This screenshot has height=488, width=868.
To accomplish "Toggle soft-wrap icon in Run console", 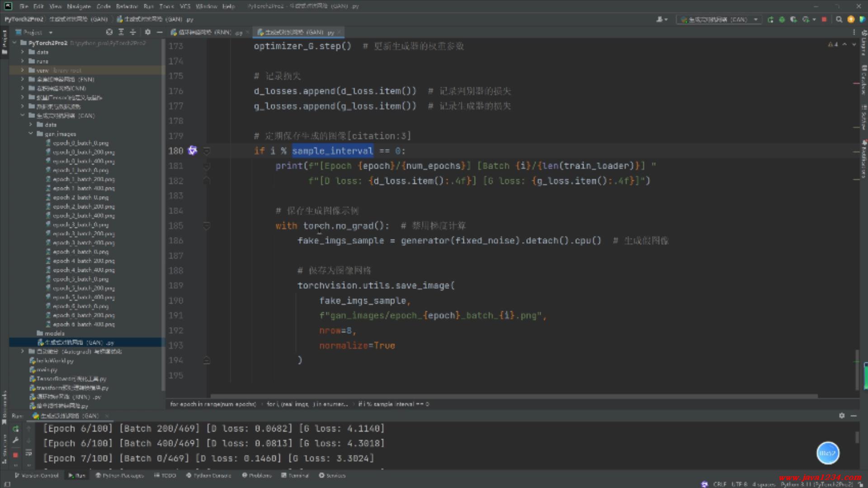I will tap(28, 452).
